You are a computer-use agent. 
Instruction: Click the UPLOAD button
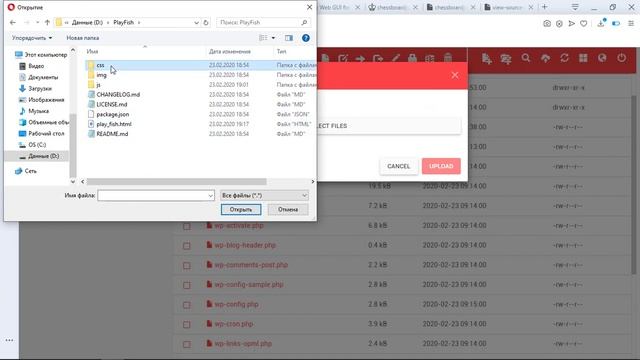[441, 166]
